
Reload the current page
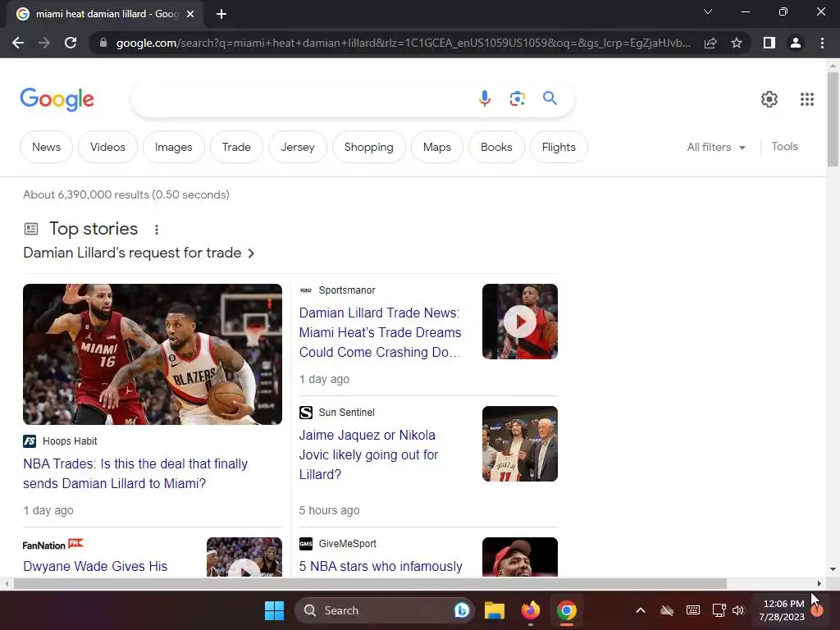click(71, 43)
